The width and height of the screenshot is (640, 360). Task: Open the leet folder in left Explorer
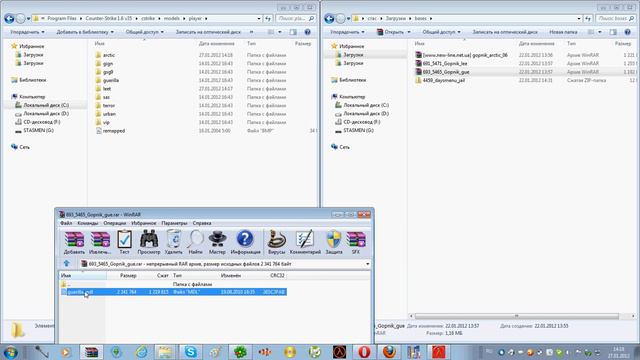click(107, 89)
